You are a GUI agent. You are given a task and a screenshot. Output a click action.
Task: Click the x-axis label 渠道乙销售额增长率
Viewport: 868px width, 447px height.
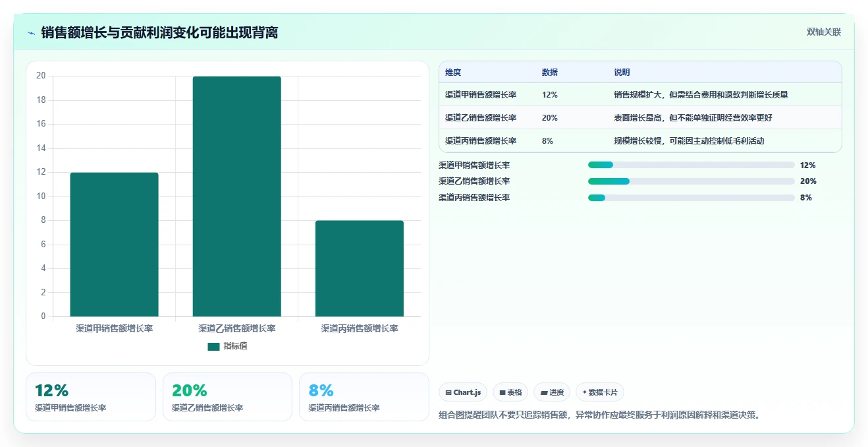[x=237, y=328]
